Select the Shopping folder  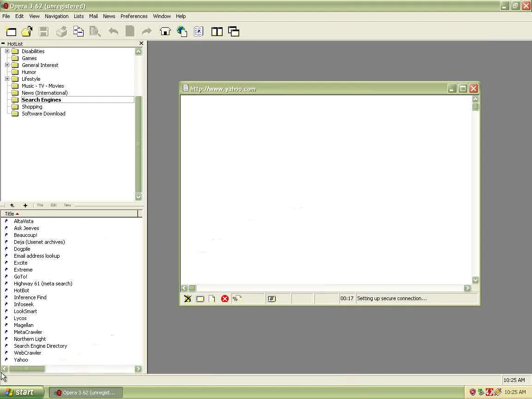[x=32, y=107]
